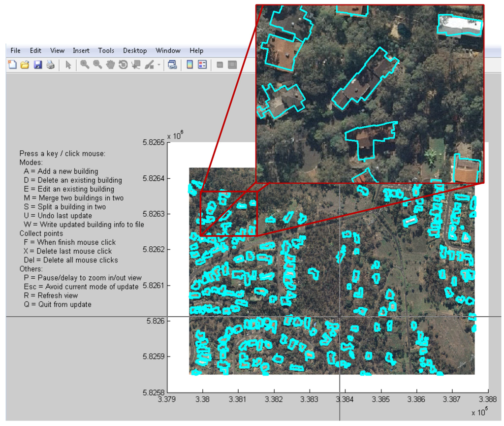
Task: Enable the Pan hand tool
Action: tap(110, 64)
